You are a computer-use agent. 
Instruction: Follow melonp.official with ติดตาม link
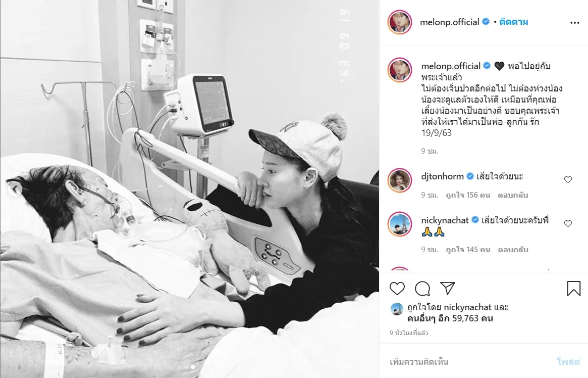pyautogui.click(x=514, y=22)
